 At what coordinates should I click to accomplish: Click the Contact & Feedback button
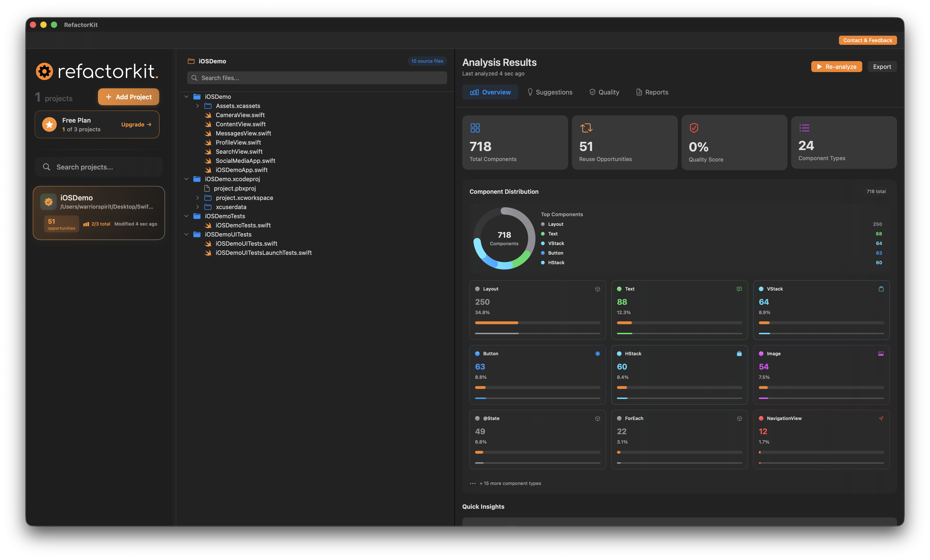click(867, 40)
